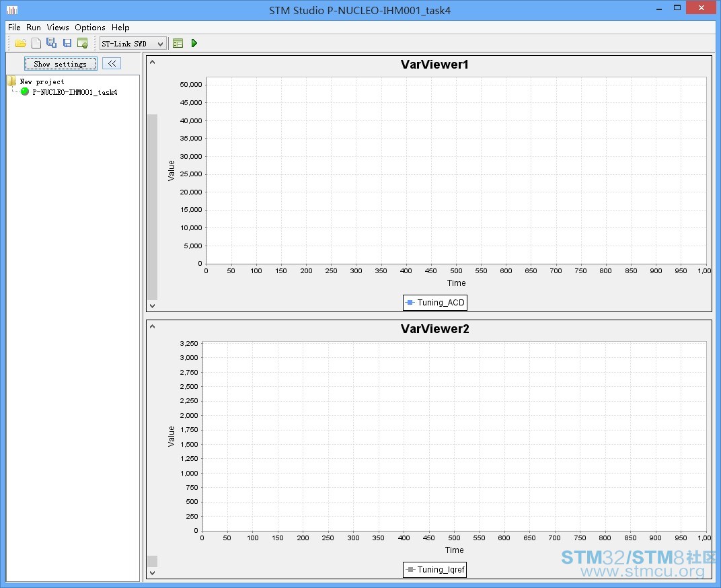Open the acquisition settings panel icon

coord(178,43)
